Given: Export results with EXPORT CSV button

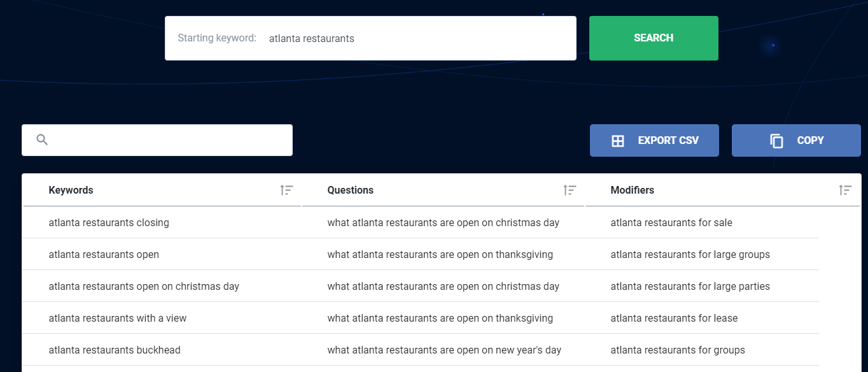Looking at the screenshot, I should 654,140.
